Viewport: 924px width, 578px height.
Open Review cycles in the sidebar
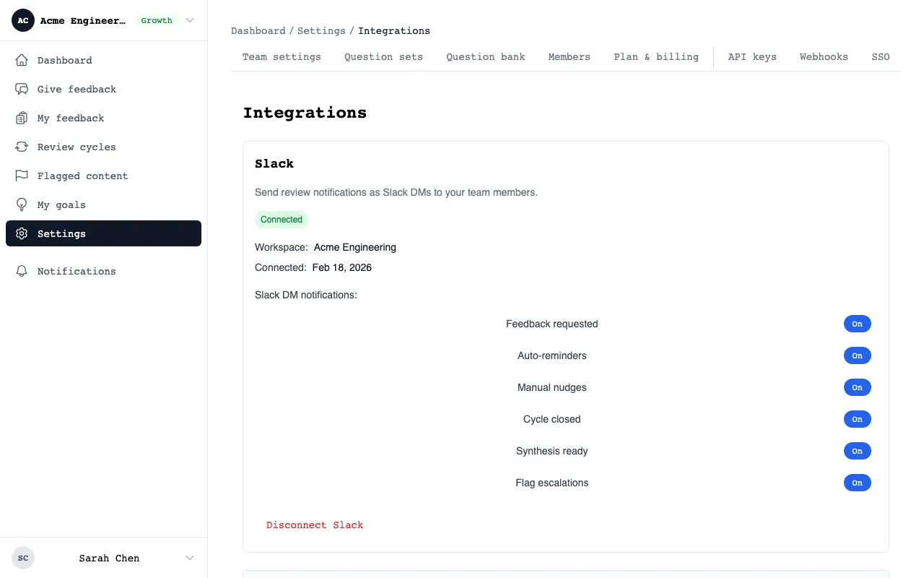point(103,147)
